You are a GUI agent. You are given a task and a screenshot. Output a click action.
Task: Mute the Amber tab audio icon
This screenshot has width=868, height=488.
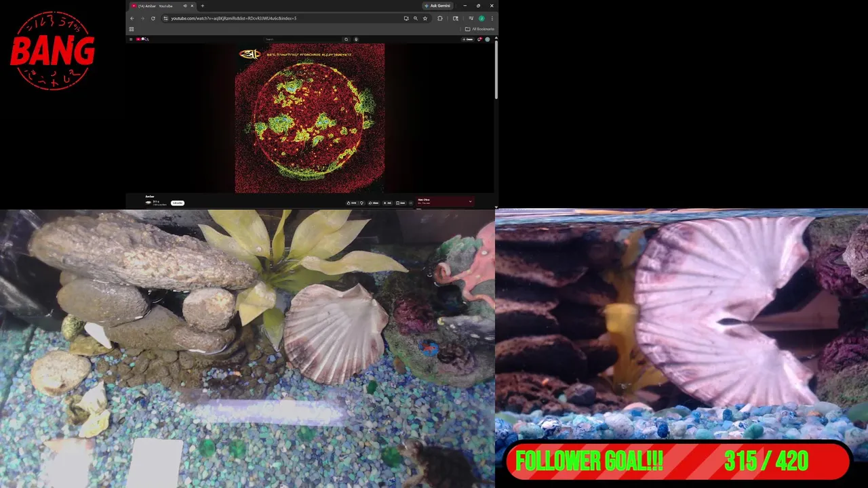tap(185, 5)
